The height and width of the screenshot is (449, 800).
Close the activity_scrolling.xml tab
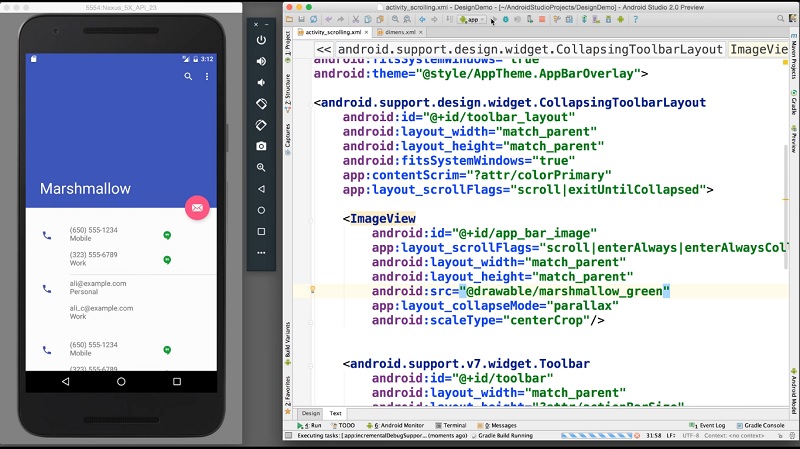point(366,32)
